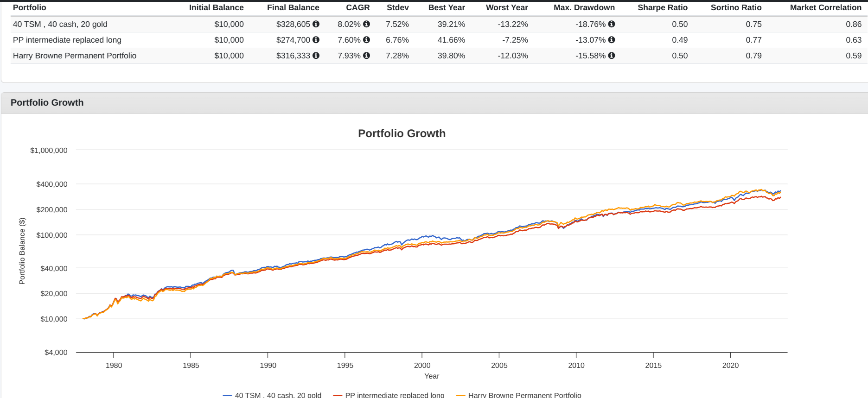The height and width of the screenshot is (398, 868).
Task: Open info icon next to 8.02% CAGR
Action: [x=366, y=24]
